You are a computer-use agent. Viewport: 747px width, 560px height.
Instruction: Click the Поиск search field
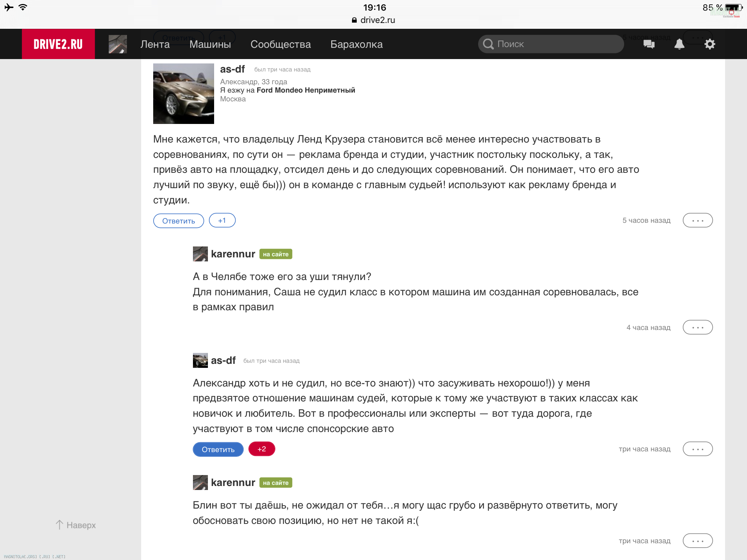(x=551, y=44)
